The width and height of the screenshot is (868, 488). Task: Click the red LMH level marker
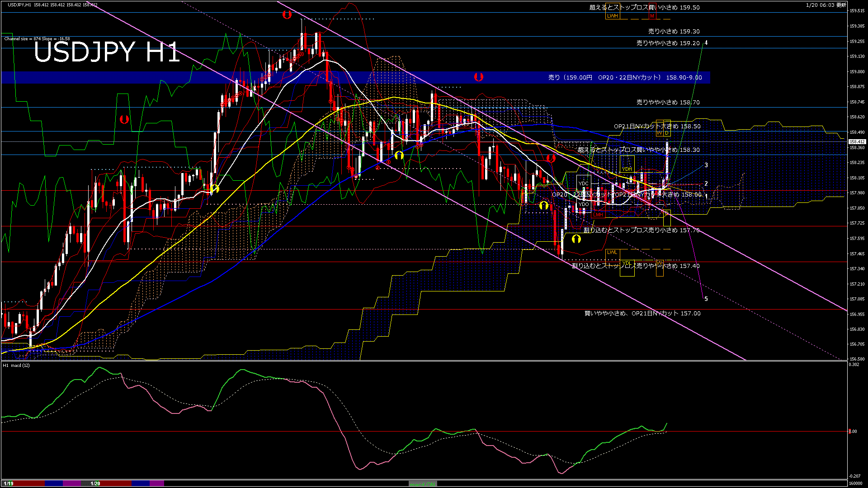tap(598, 215)
